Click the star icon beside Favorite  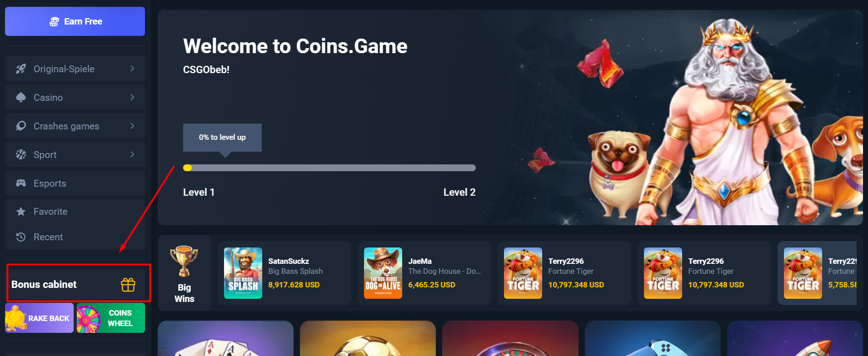pyautogui.click(x=21, y=212)
